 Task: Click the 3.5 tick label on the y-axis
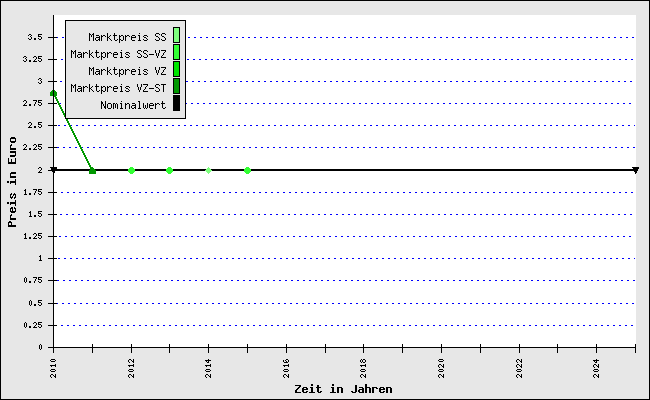(34, 37)
